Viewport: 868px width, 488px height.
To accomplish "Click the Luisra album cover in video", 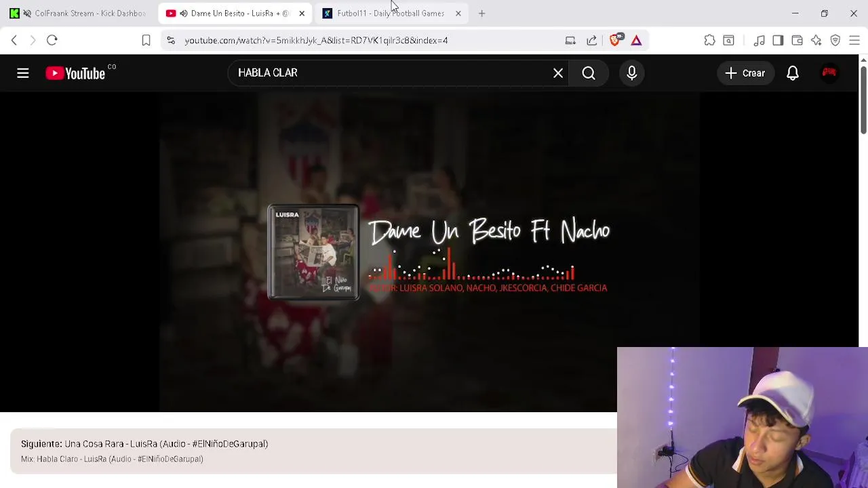I will point(313,252).
